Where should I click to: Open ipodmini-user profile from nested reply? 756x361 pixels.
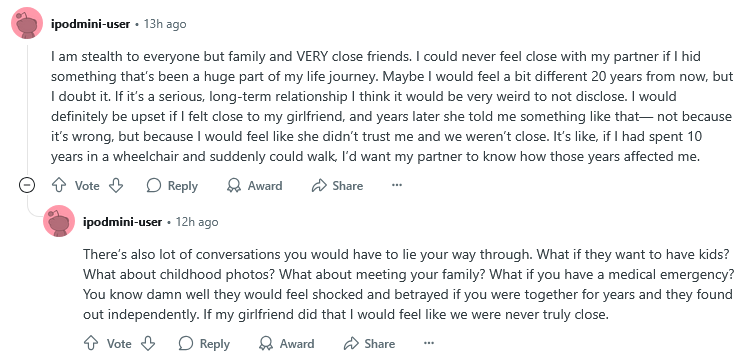click(x=122, y=222)
